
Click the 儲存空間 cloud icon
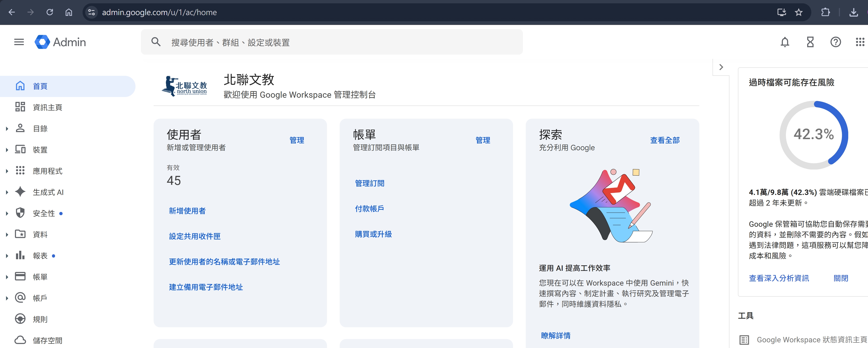[20, 340]
